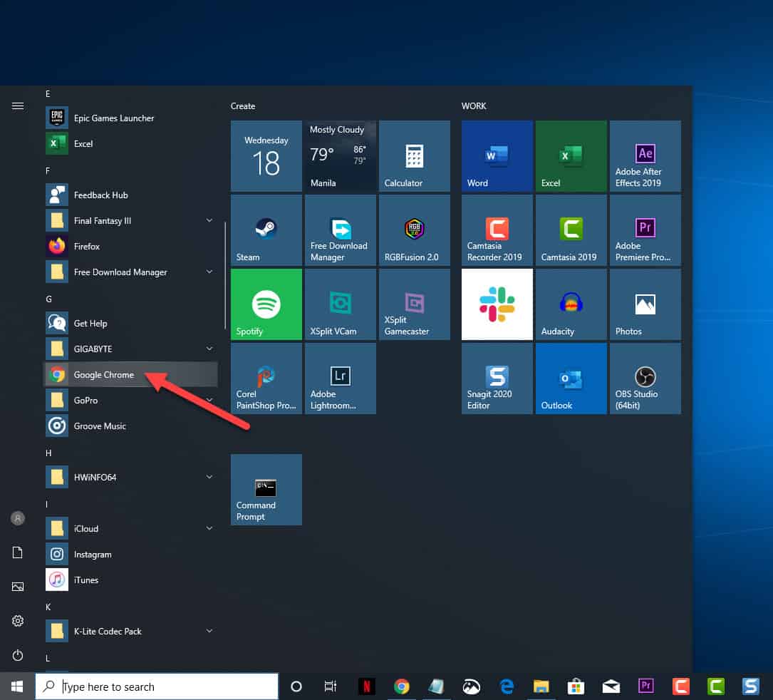Open Adobe Premiere Pro tile
The height and width of the screenshot is (700, 773).
click(645, 230)
